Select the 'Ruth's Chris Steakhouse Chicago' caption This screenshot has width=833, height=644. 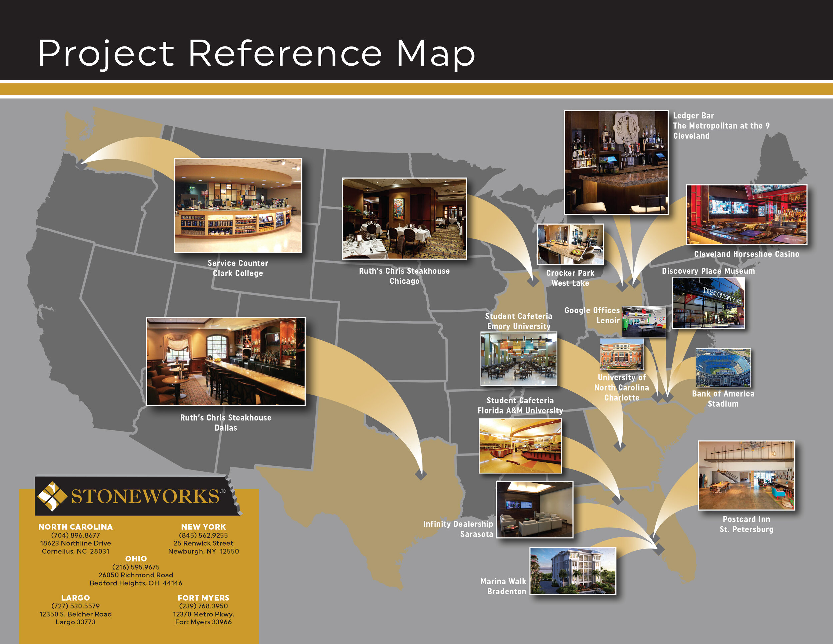[404, 276]
